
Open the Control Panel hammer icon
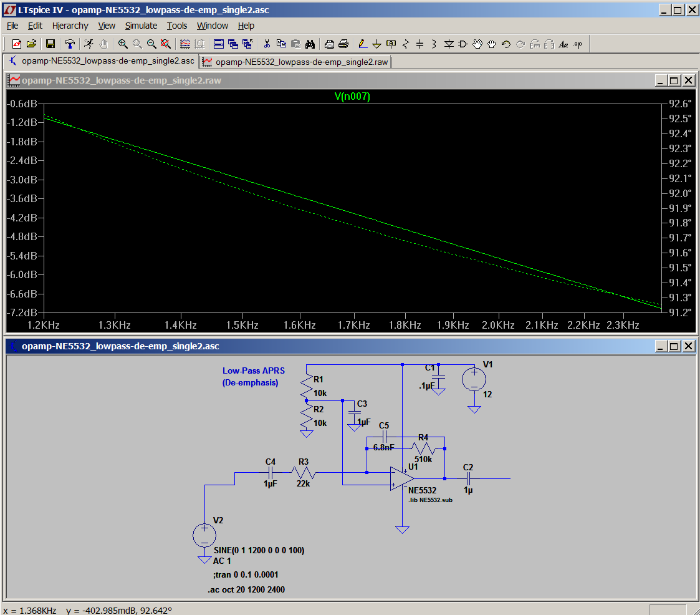[70, 44]
